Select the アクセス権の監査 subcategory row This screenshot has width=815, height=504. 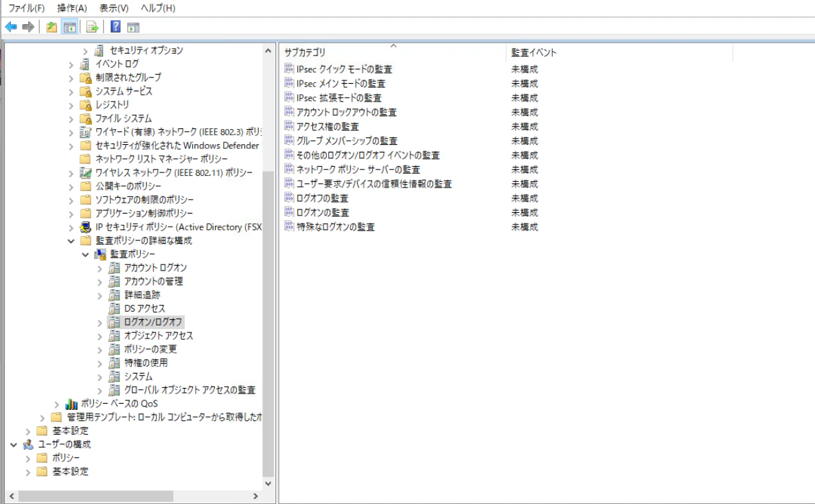pyautogui.click(x=328, y=126)
